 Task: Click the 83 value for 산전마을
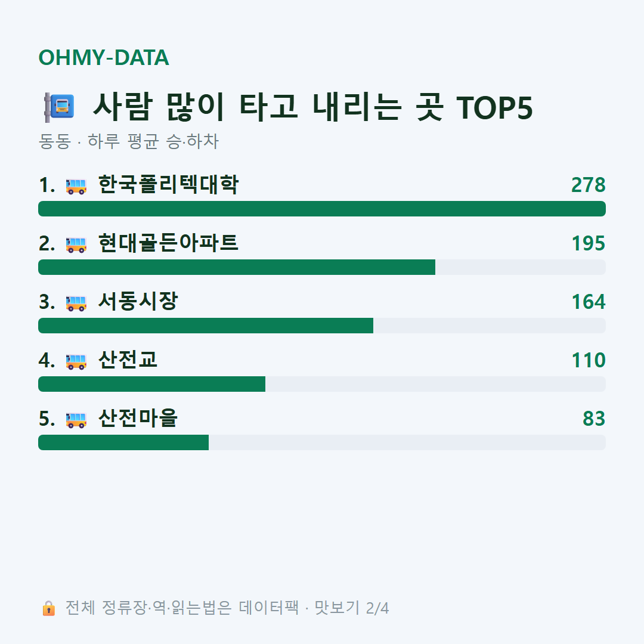594,419
